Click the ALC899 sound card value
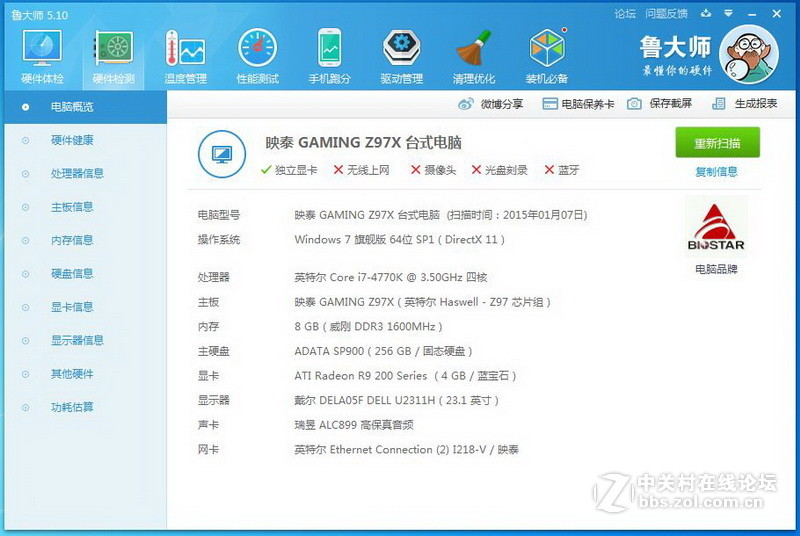Image resolution: width=800 pixels, height=536 pixels. point(354,425)
